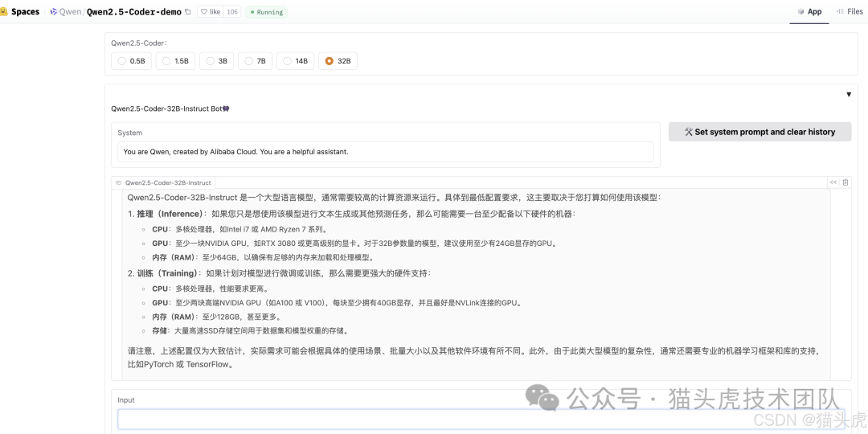Screen dimensions: 868x434
Task: Click the Qwen organization avatar icon
Action: click(x=54, y=11)
